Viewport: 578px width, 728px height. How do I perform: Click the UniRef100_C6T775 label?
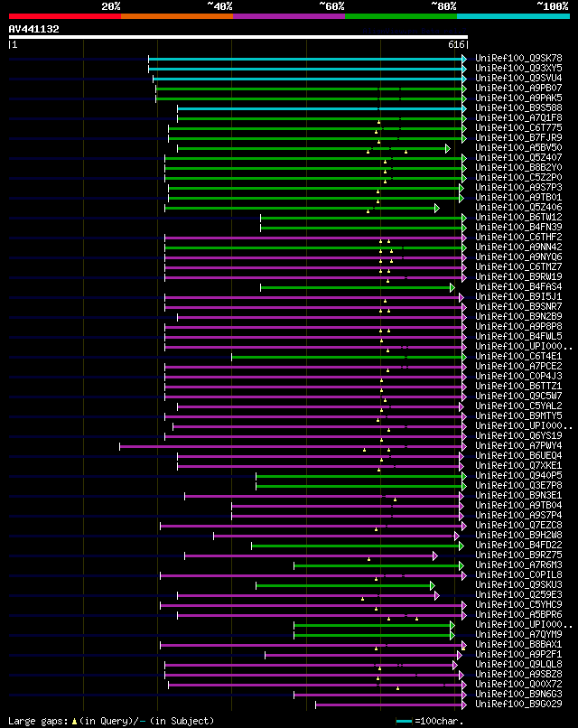pyautogui.click(x=518, y=127)
